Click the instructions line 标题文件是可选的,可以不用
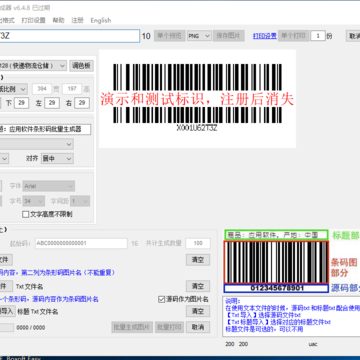This screenshot has width=360, height=360. (264, 329)
